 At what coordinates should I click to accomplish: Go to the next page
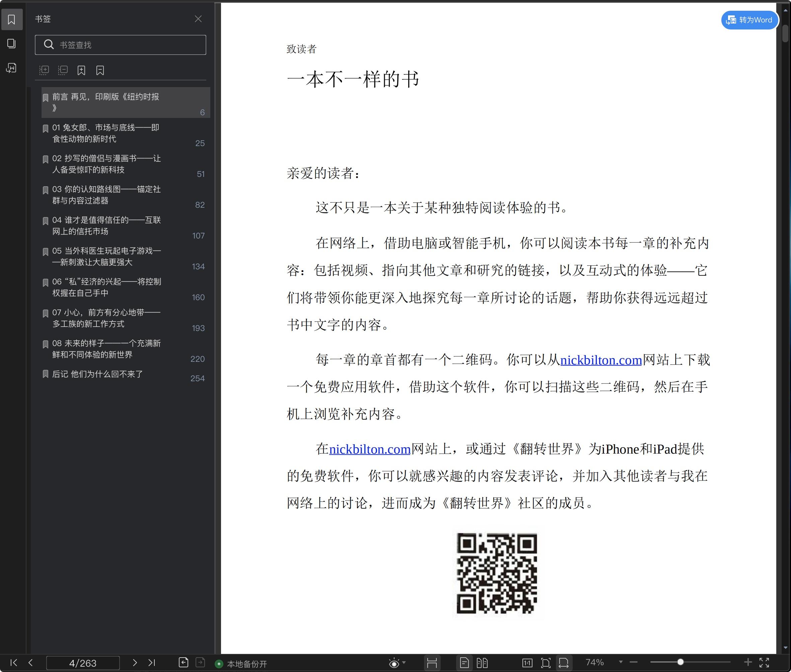coord(134,663)
